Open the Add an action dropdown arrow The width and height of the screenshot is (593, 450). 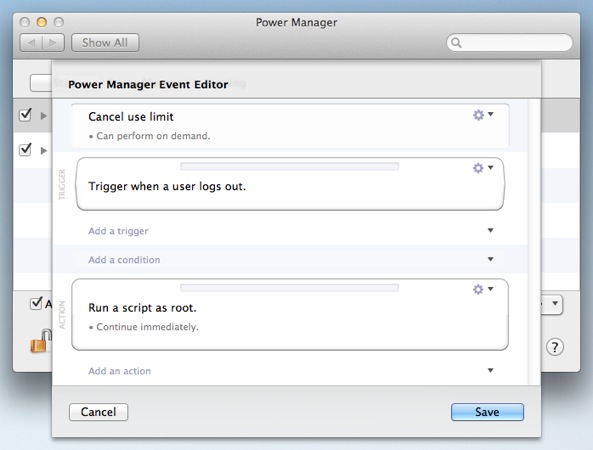pos(491,371)
